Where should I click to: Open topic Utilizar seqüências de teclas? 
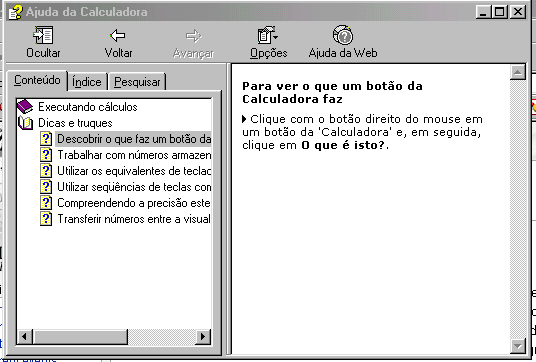tap(134, 187)
